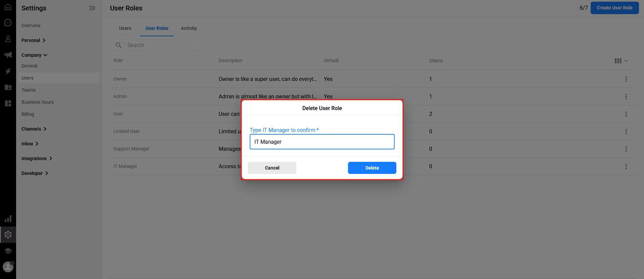Open the broadcasts megaphone icon
Image resolution: width=644 pixels, height=279 pixels.
pos(8,55)
